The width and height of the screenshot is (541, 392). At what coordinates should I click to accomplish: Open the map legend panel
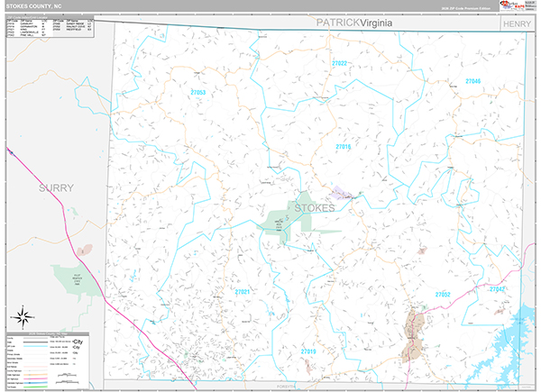(48, 361)
